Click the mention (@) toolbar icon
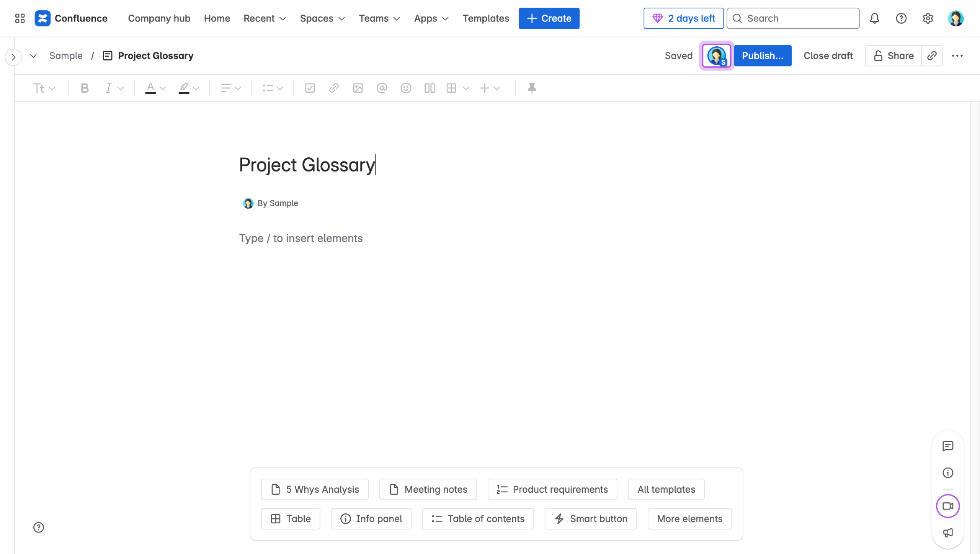 [x=382, y=88]
